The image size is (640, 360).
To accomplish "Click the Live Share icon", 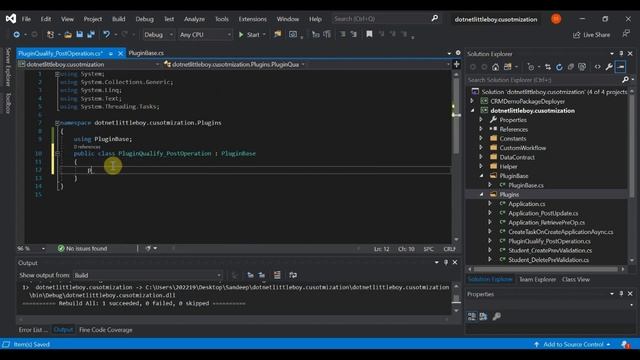I will pyautogui.click(x=576, y=35).
